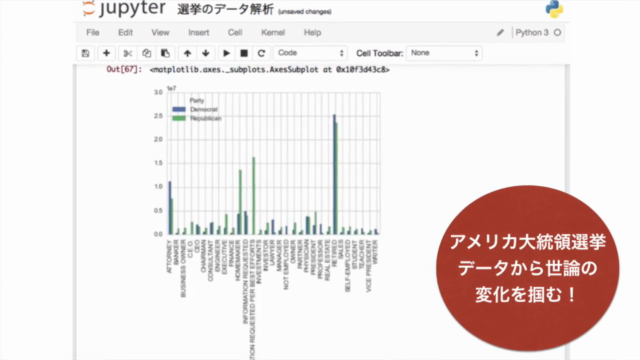Click the AxesSubplot output text
640x360 pixels.
coord(269,70)
